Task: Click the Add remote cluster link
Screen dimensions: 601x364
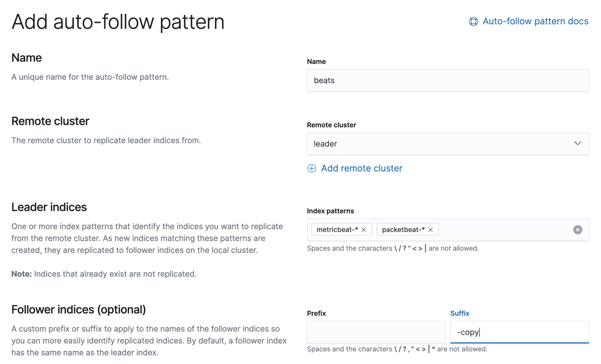Action: pos(361,168)
